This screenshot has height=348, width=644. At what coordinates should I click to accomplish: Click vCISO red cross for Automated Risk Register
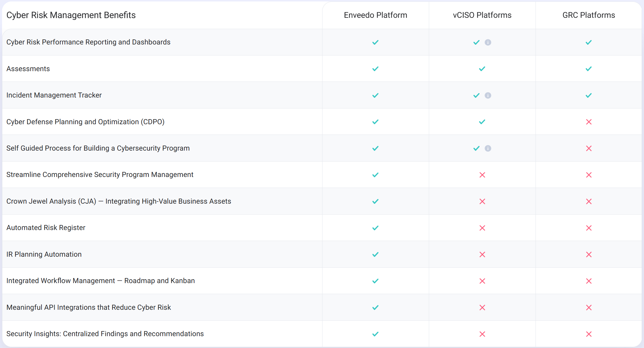pyautogui.click(x=482, y=228)
